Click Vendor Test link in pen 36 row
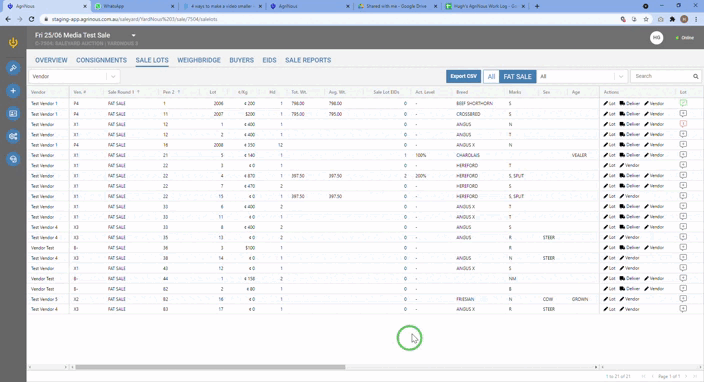This screenshot has height=382, width=704. [x=42, y=248]
